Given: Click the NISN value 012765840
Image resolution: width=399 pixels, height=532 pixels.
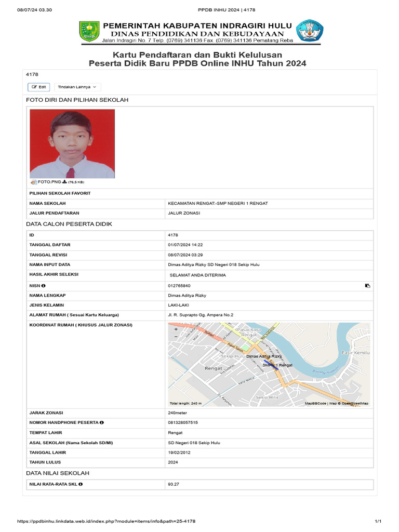Looking at the screenshot, I should pyautogui.click(x=179, y=286).
